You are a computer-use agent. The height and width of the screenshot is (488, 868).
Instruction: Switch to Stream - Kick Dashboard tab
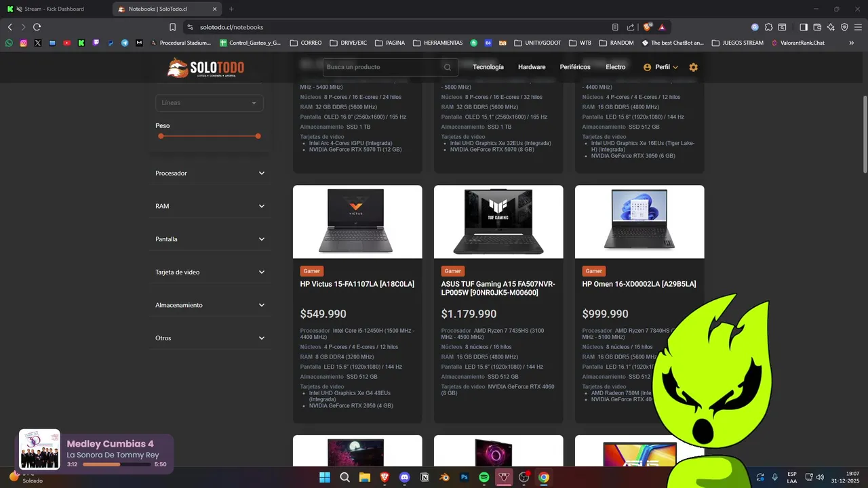click(x=55, y=9)
